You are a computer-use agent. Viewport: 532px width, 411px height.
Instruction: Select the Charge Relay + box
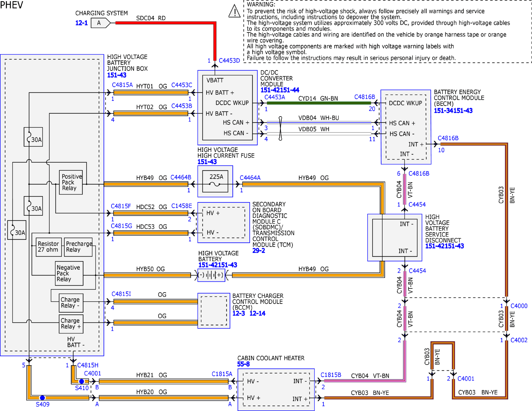click(x=71, y=324)
